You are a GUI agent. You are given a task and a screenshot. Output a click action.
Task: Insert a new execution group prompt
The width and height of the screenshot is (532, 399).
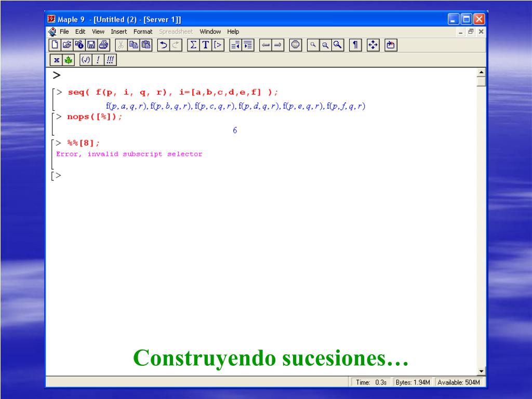pos(218,45)
